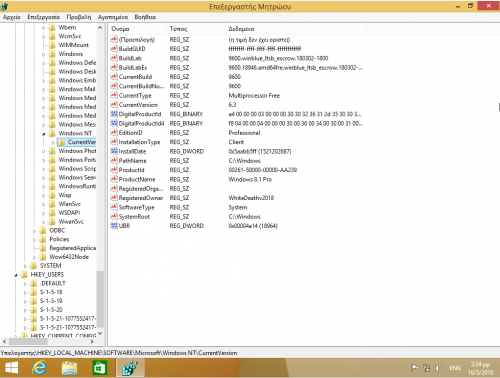500x378 pixels.
Task: Collapse the Windows NT tree node
Action: click(44, 134)
